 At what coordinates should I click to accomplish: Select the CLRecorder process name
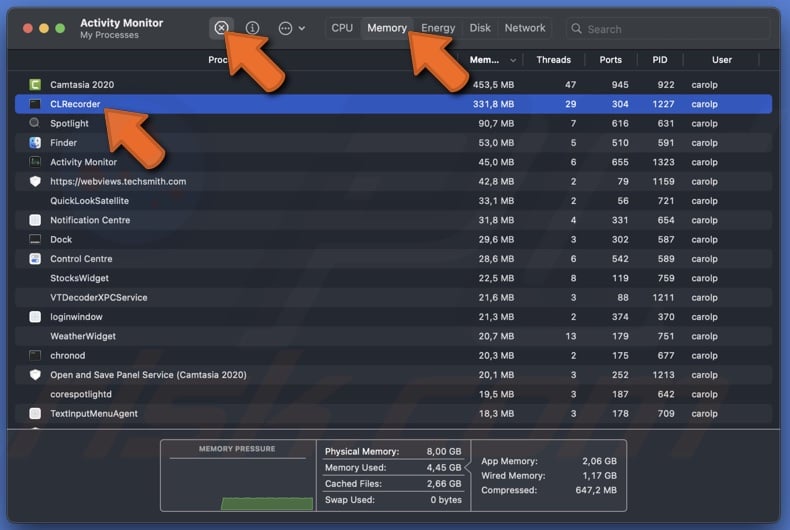pos(75,104)
